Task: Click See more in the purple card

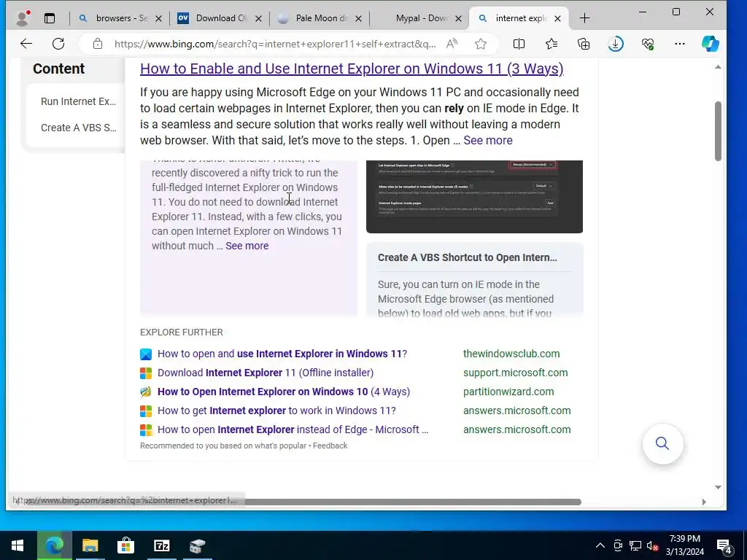Action: pos(247,246)
